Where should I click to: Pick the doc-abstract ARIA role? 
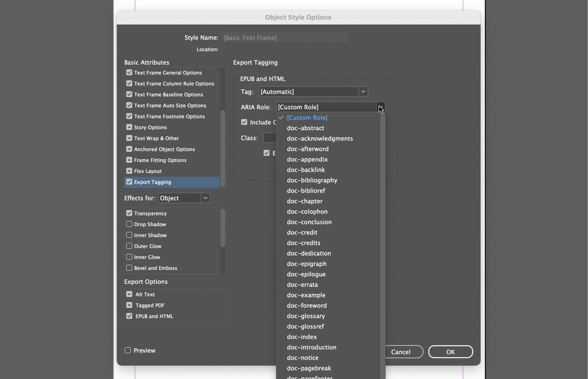pyautogui.click(x=305, y=128)
